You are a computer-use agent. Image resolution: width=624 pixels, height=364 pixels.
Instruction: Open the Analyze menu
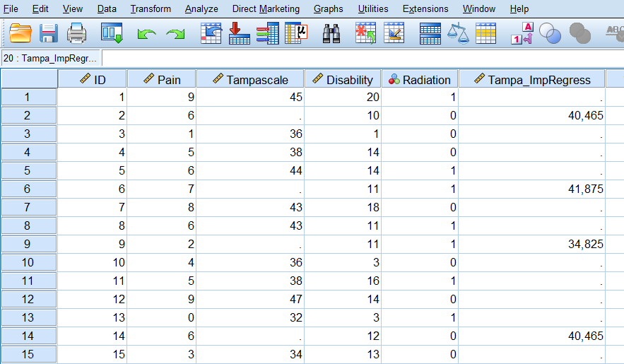[x=201, y=9]
